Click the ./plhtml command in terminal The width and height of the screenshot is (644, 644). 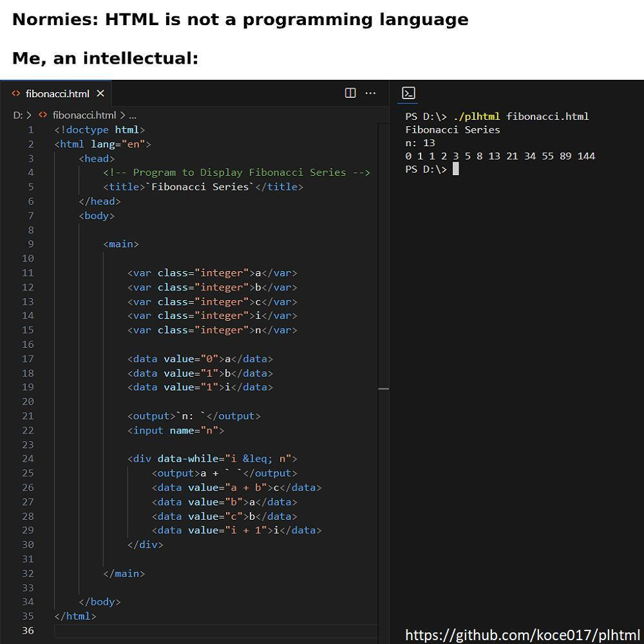[477, 117]
